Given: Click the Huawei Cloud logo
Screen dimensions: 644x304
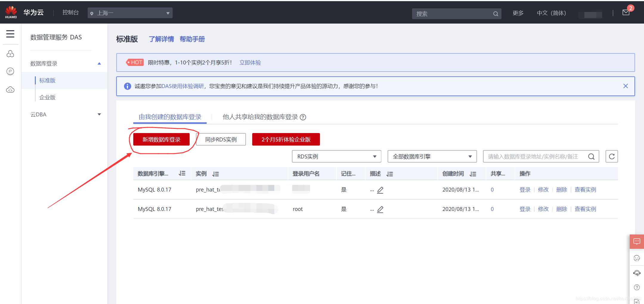Looking at the screenshot, I should (11, 12).
